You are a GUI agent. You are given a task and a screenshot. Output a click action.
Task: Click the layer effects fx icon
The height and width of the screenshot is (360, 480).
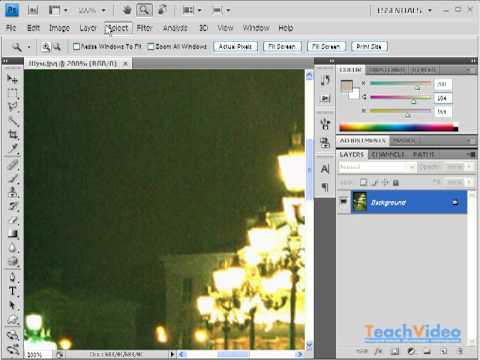[x=378, y=351]
